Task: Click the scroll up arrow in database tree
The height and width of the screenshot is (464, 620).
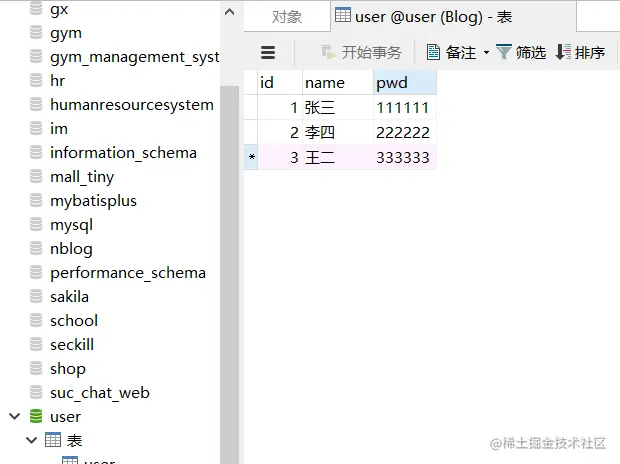Action: click(x=229, y=12)
